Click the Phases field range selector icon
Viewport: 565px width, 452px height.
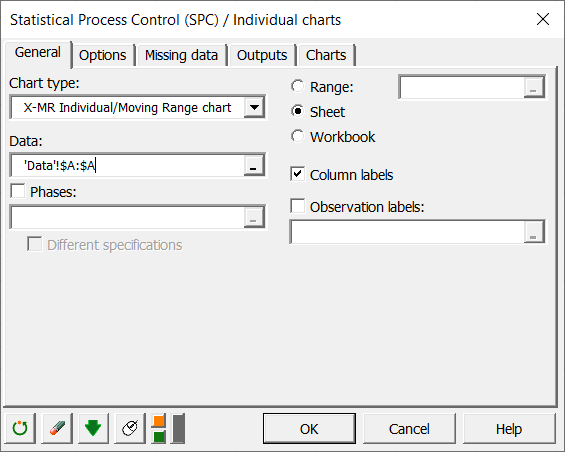254,218
